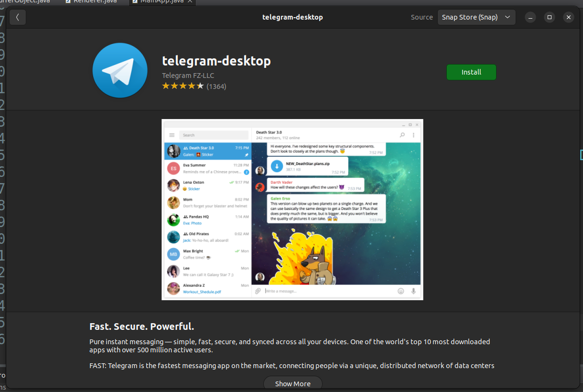Click the Telegram FZ-LLC developer name
The image size is (583, 392).
coord(188,75)
